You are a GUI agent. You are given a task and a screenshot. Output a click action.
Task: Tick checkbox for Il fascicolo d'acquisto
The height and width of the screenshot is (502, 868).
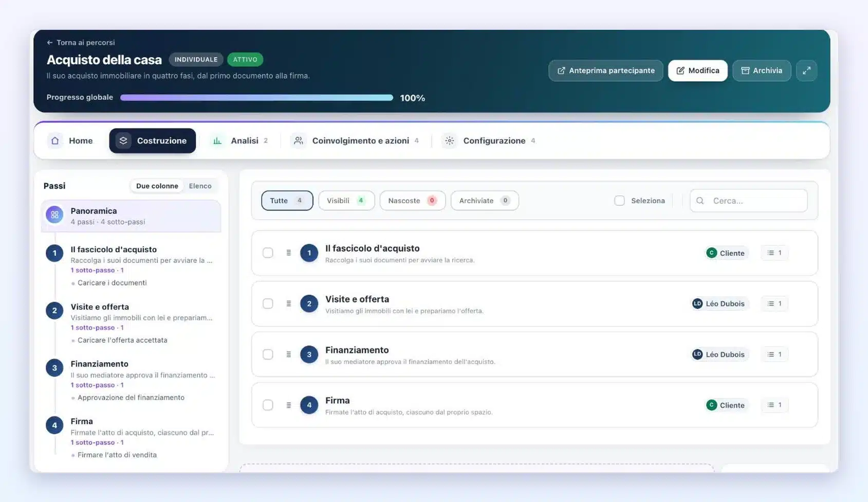coord(268,253)
